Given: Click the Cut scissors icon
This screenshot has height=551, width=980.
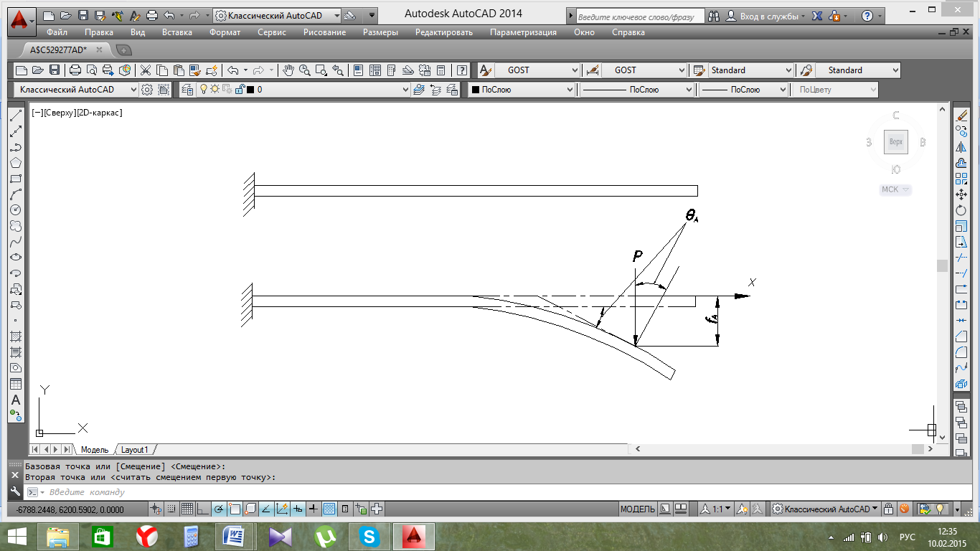Looking at the screenshot, I should tap(146, 70).
